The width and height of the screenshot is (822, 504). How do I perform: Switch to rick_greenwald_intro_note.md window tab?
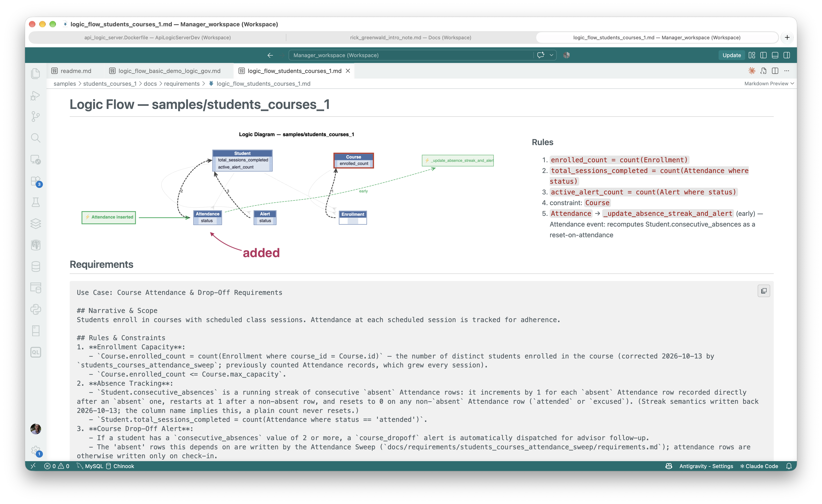(x=411, y=38)
